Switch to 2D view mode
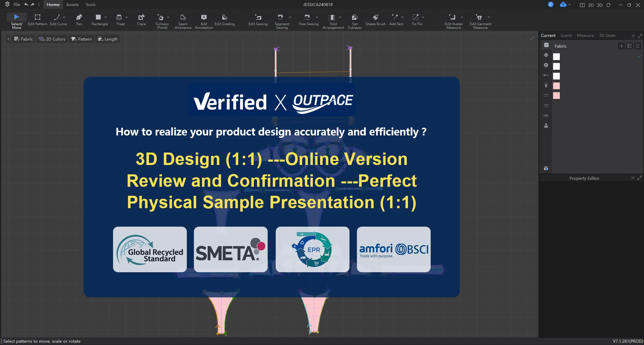 (591, 5)
